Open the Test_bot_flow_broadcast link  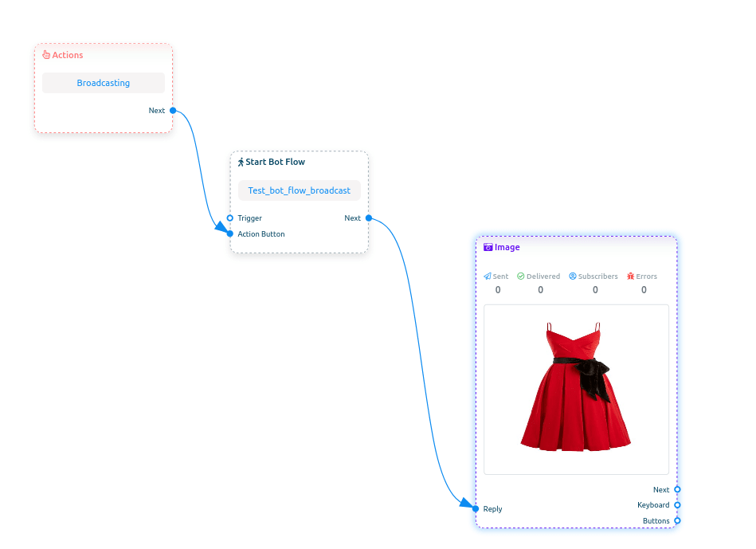click(299, 190)
